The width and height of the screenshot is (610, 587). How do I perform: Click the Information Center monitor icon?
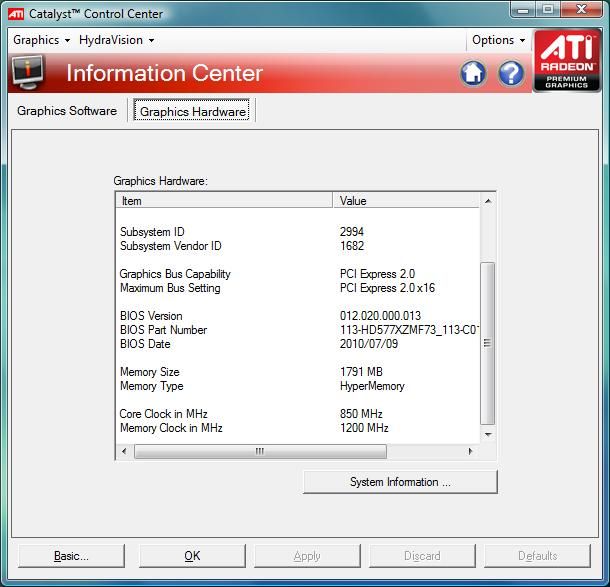point(28,72)
